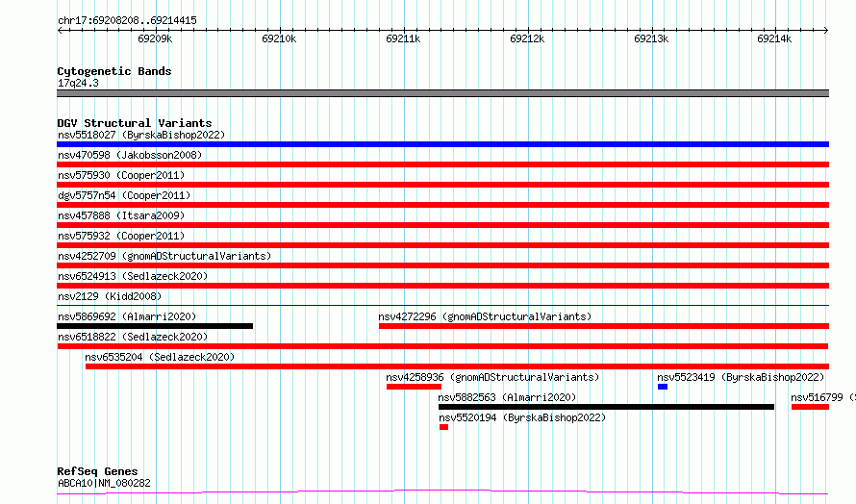Click the red nsv6524913 variant bar
This screenshot has height=504, width=856.
coord(442,286)
